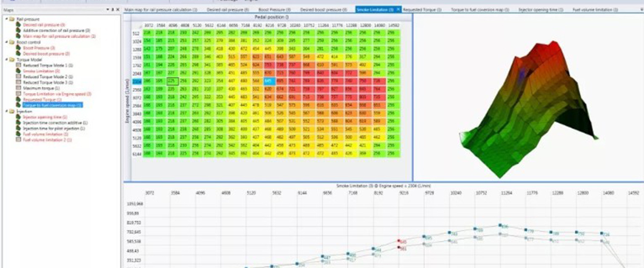644x268 pixels.
Task: Click the 806 peak point on the graph
Action: [x=500, y=226]
